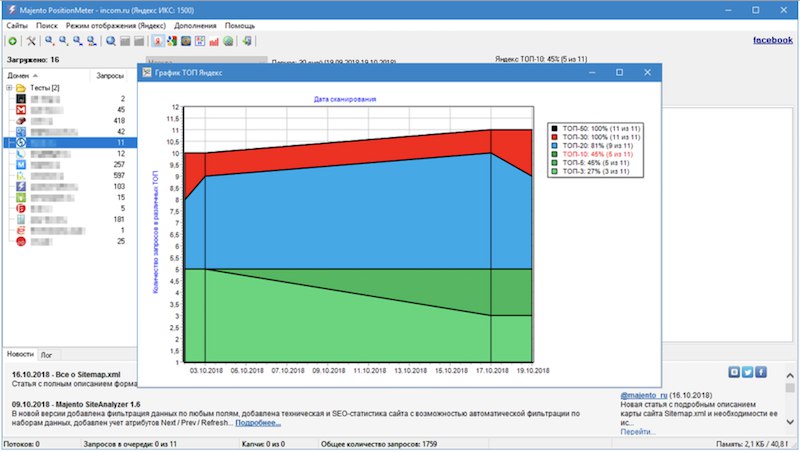Click the Общее количество запросов: 1759 status text
The width and height of the screenshot is (800, 452).
click(x=379, y=444)
